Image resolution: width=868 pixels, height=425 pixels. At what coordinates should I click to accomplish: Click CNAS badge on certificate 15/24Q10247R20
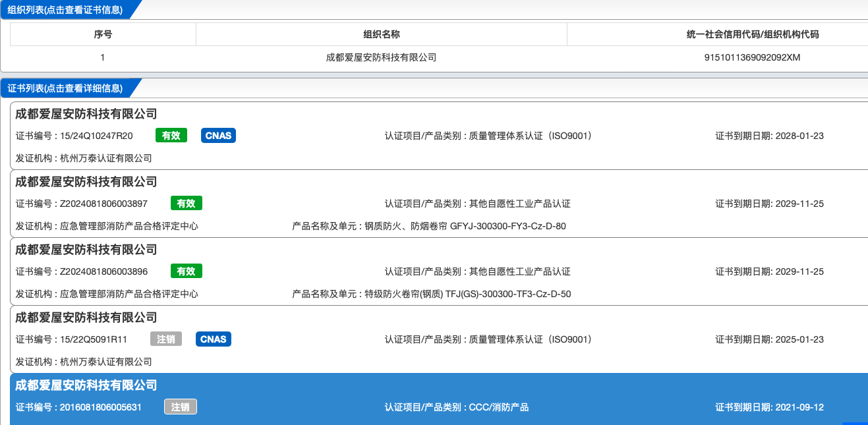tap(218, 135)
